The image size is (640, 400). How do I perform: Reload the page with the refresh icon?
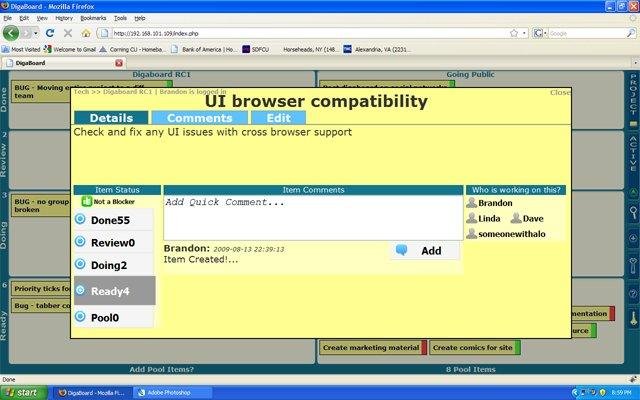[50, 33]
